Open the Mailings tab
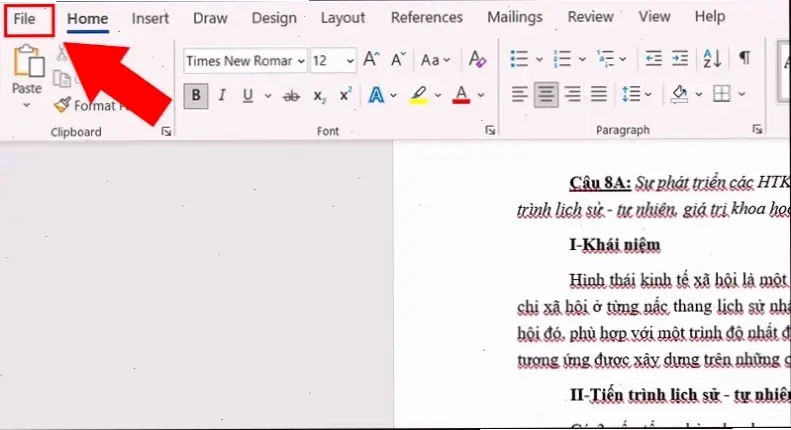The height and width of the screenshot is (430, 791). pos(515,18)
